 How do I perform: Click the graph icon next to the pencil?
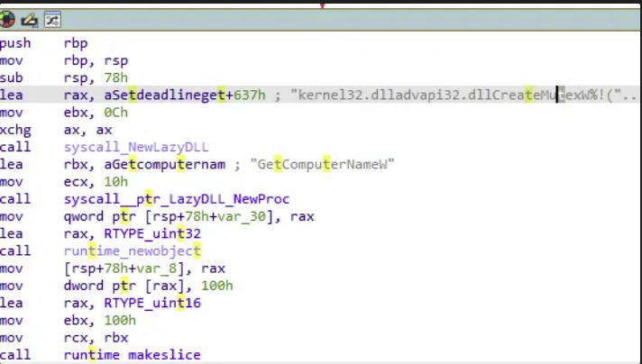(51, 19)
